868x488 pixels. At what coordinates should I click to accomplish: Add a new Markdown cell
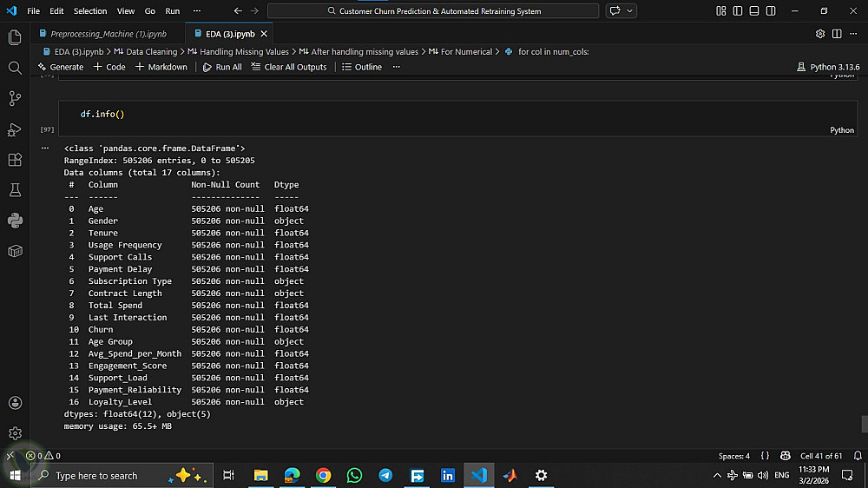pos(161,67)
